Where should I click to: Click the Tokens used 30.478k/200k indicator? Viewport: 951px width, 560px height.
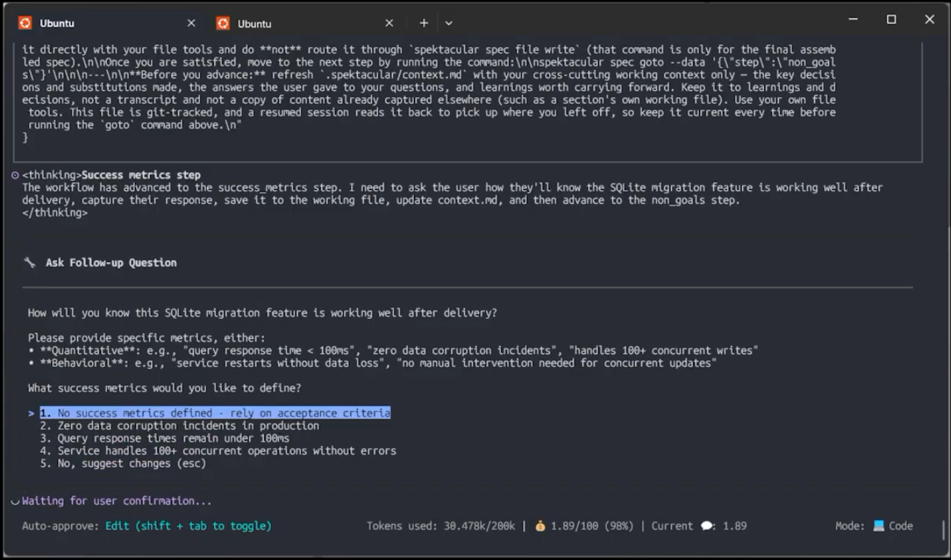(x=441, y=526)
